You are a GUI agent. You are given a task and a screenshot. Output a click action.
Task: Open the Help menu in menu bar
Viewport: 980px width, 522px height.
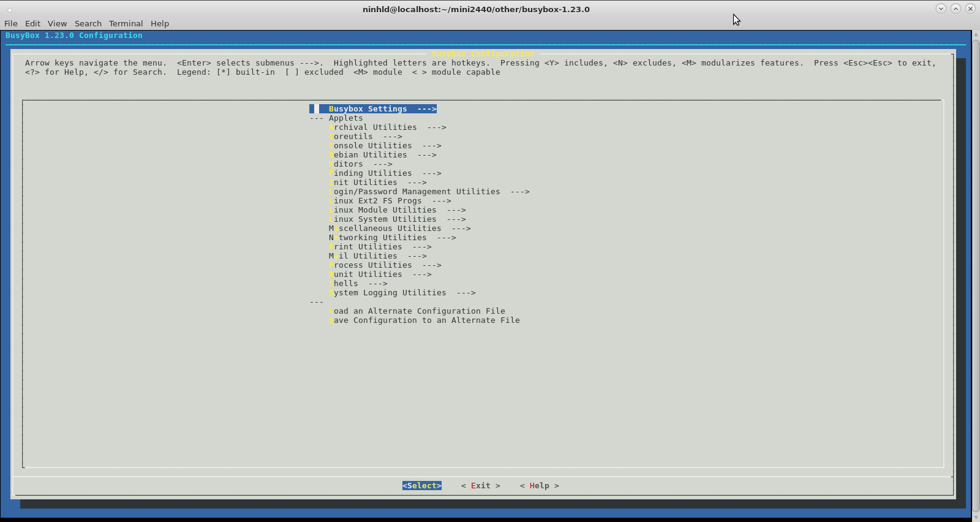click(160, 23)
